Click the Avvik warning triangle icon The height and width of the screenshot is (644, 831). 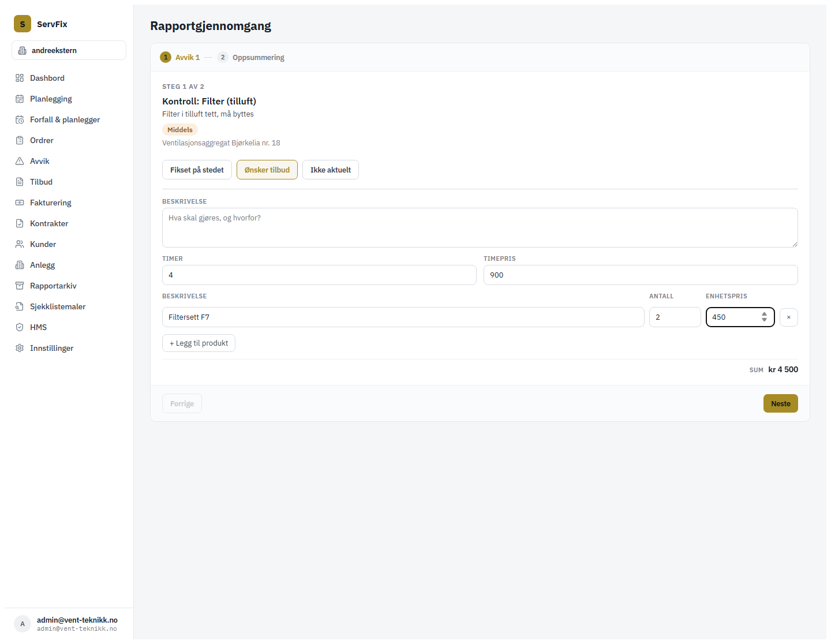pos(20,161)
